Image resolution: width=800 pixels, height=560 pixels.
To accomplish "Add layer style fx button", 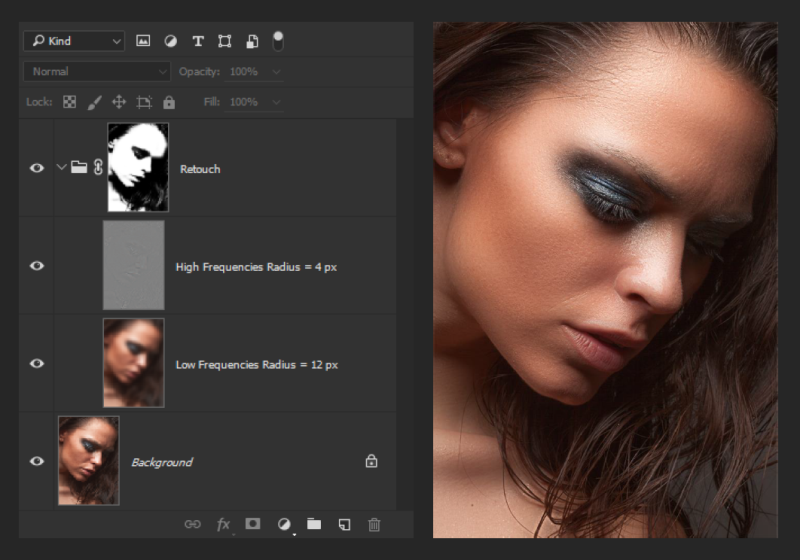I will point(223,524).
